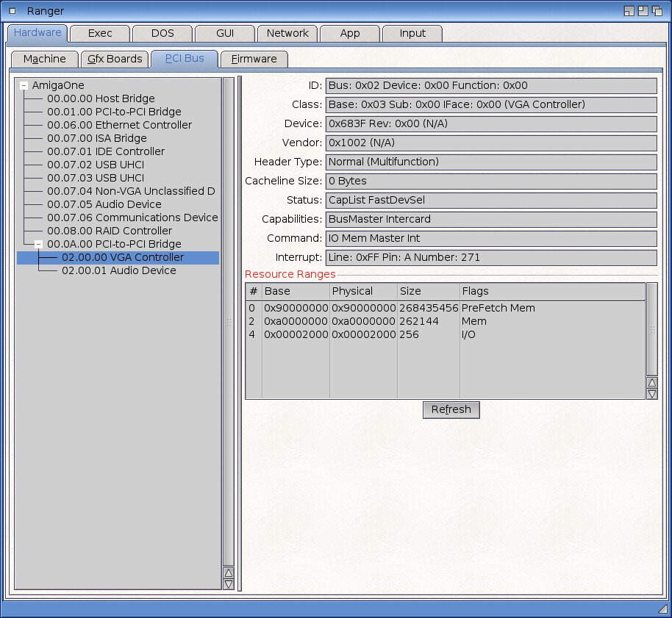Collapse the AmigaOne tree root
Viewport: 672px width, 618px height.
pos(24,86)
